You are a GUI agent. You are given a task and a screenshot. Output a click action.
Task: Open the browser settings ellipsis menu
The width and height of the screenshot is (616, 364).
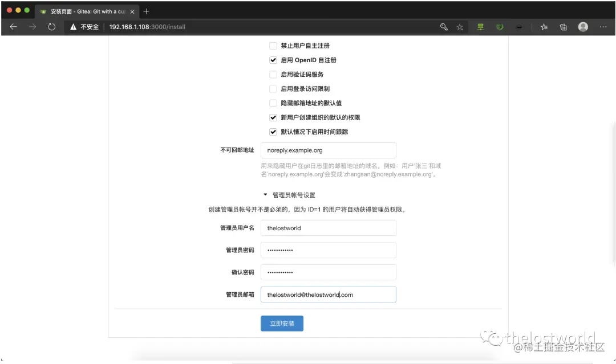pyautogui.click(x=603, y=26)
